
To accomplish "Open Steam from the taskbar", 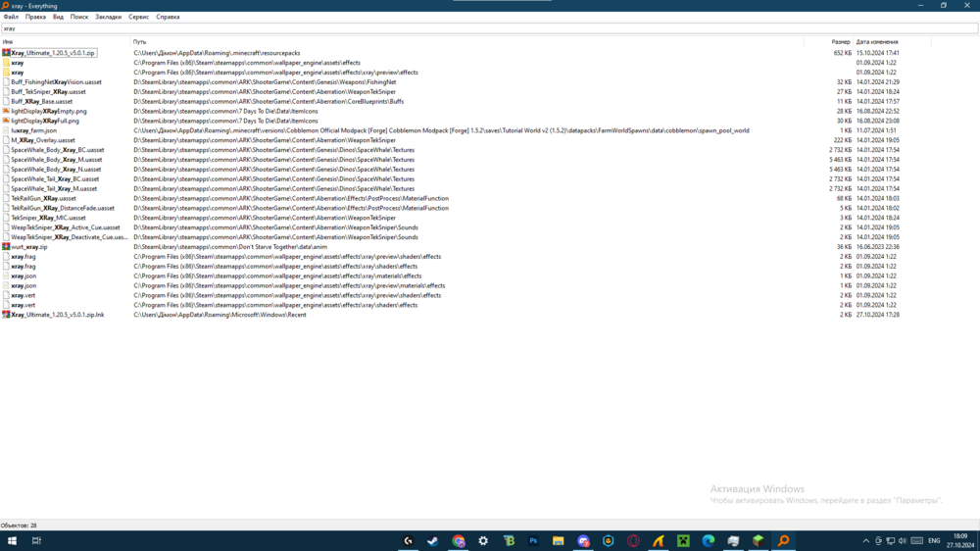I will point(433,541).
